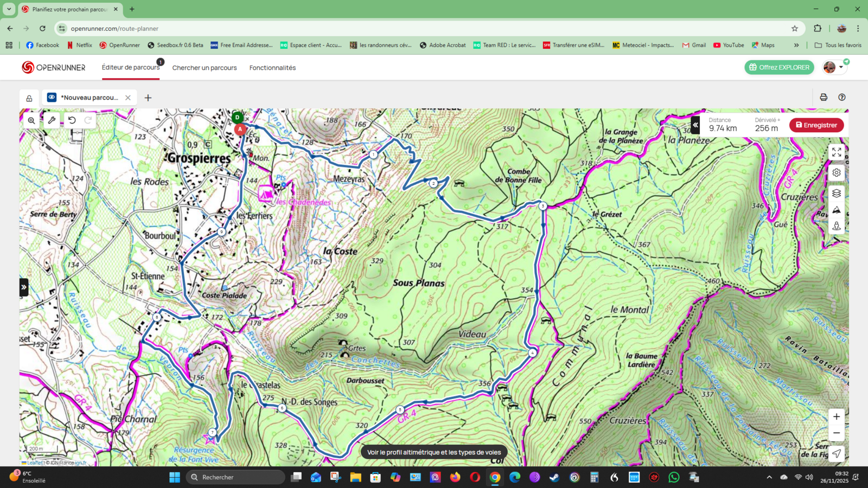The image size is (868, 488).
Task: Collapse the distance stats panel
Action: pos(695,125)
